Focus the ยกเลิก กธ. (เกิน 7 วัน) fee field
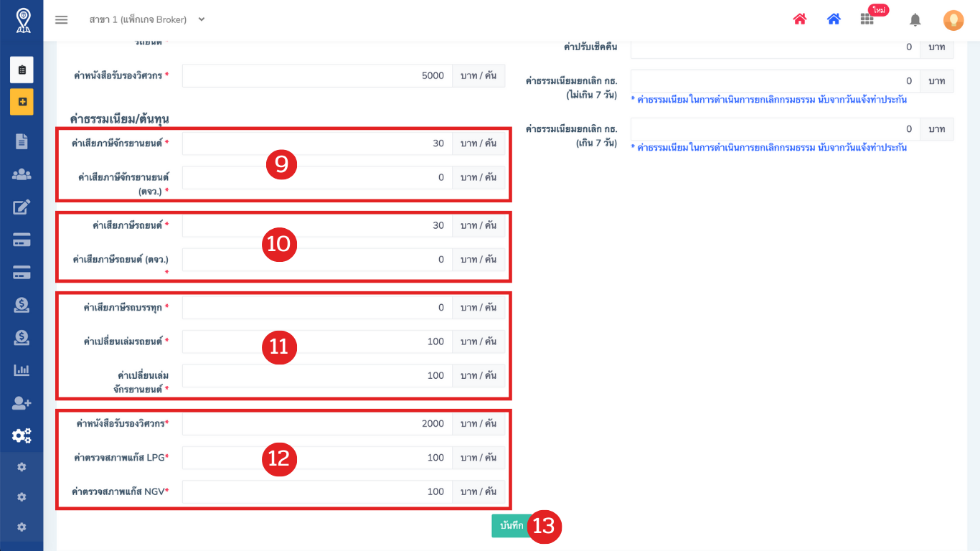 (775, 129)
